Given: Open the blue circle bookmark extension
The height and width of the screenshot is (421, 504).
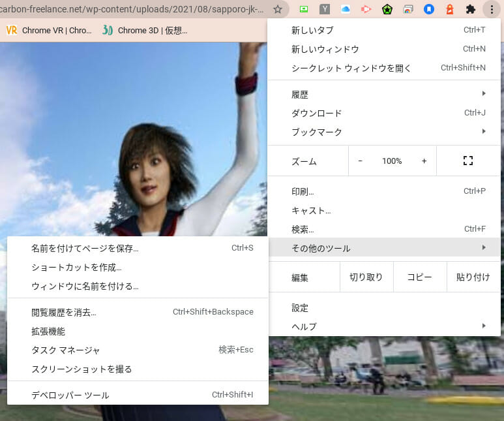Looking at the screenshot, I should (429, 9).
